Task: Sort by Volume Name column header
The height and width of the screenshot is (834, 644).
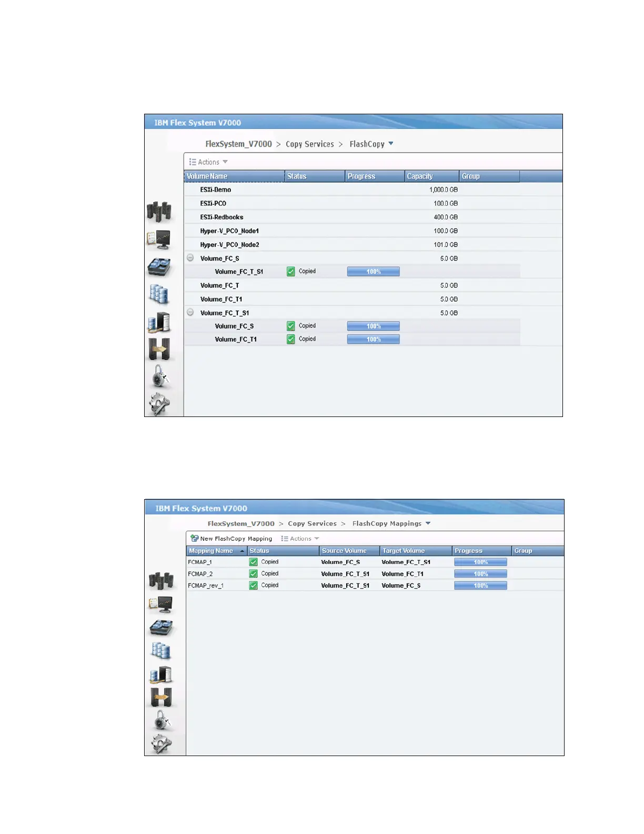Action: (235, 176)
